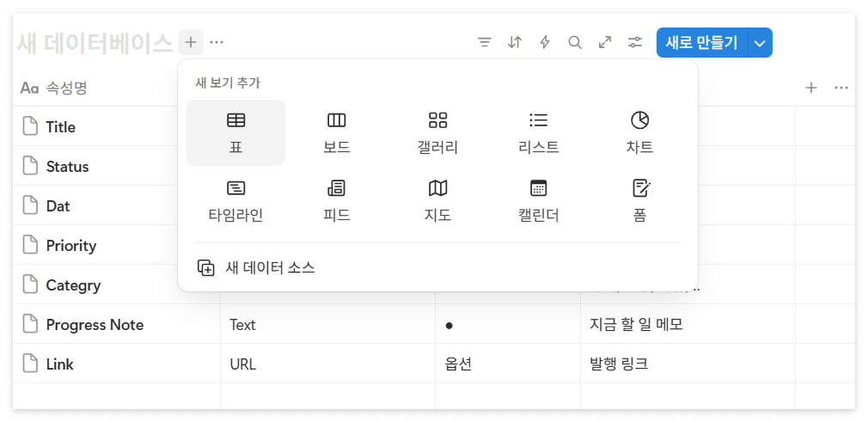Select the 보드 board view
Image resolution: width=868 pixels, height=422 pixels.
click(x=337, y=132)
